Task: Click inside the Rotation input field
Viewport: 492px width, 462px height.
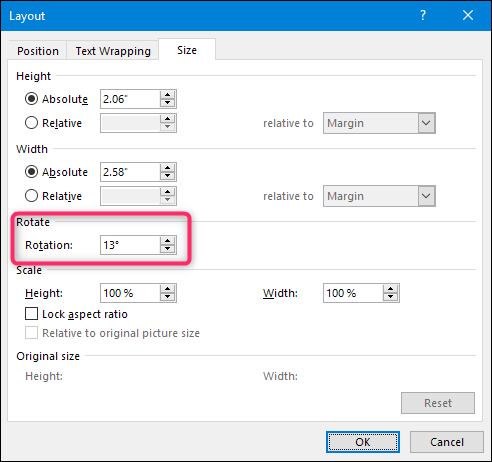Action: click(x=130, y=245)
